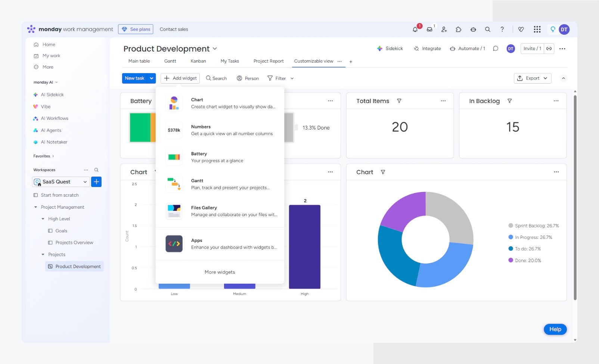Click the Add widget button
599x364 pixels.
[180, 78]
